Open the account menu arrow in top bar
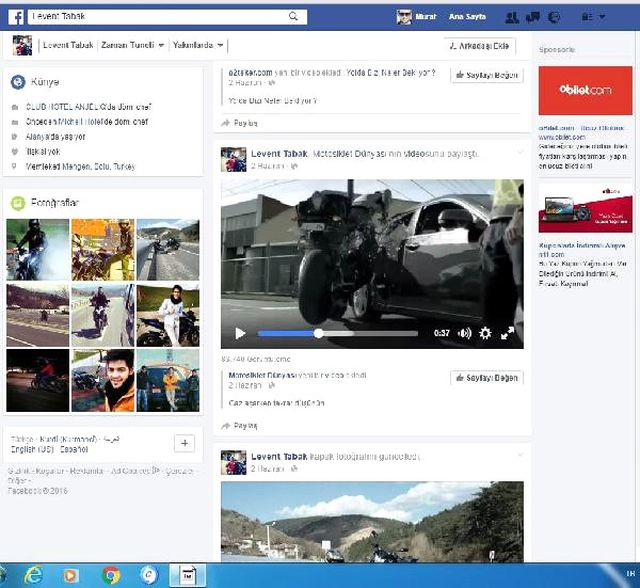 (x=602, y=17)
